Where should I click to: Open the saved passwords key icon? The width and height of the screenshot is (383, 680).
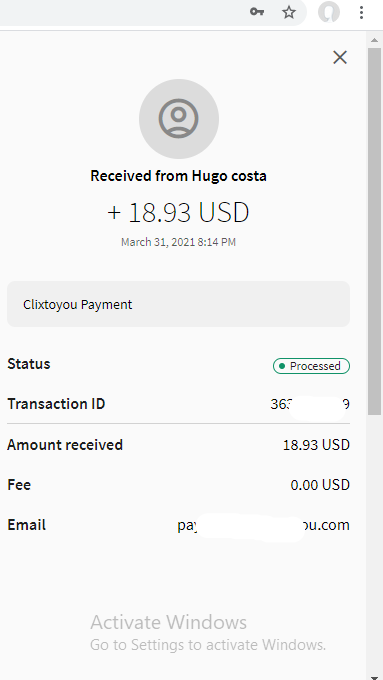coord(257,12)
